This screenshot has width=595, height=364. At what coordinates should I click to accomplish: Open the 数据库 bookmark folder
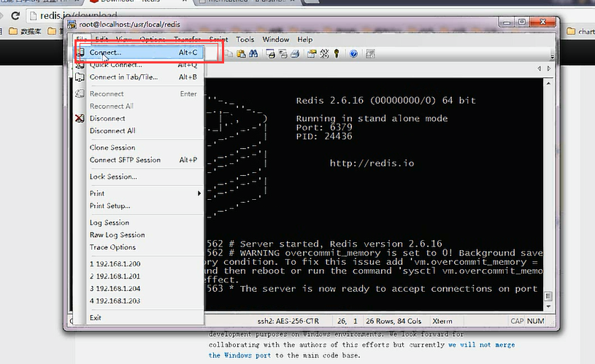(25, 31)
